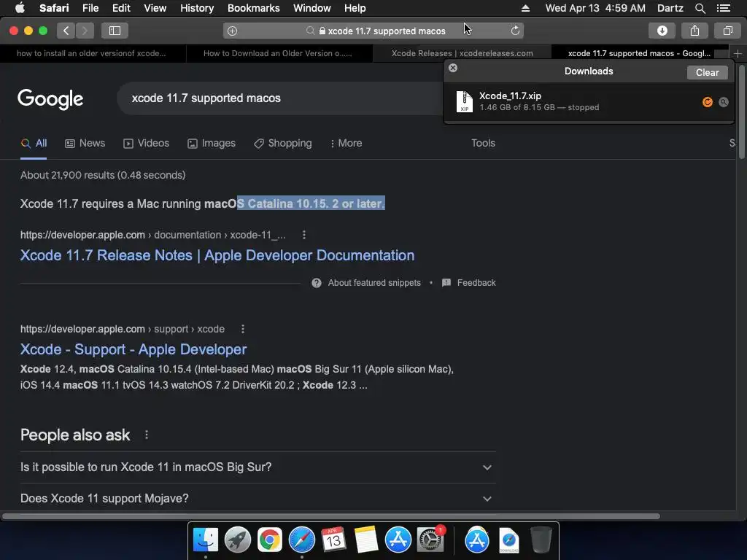Open Launchpad from the Dock

point(238,540)
